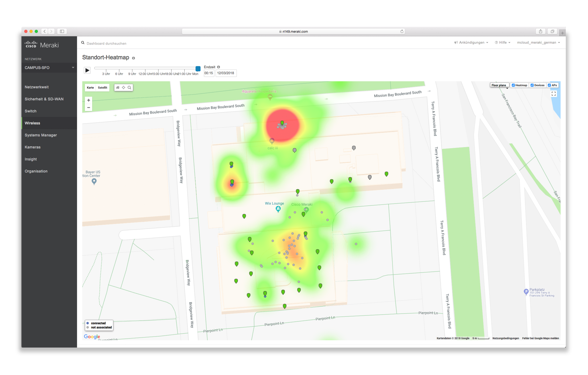This screenshot has width=588, height=375.
Task: Uncheck the Heatmap checkbox
Action: click(x=513, y=85)
